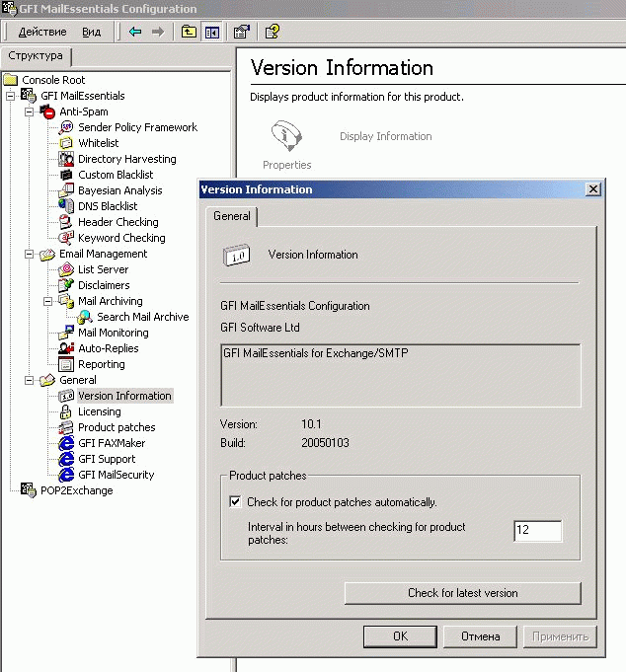
Task: Select GFI FAXMaker tree item
Action: pyautogui.click(x=112, y=443)
